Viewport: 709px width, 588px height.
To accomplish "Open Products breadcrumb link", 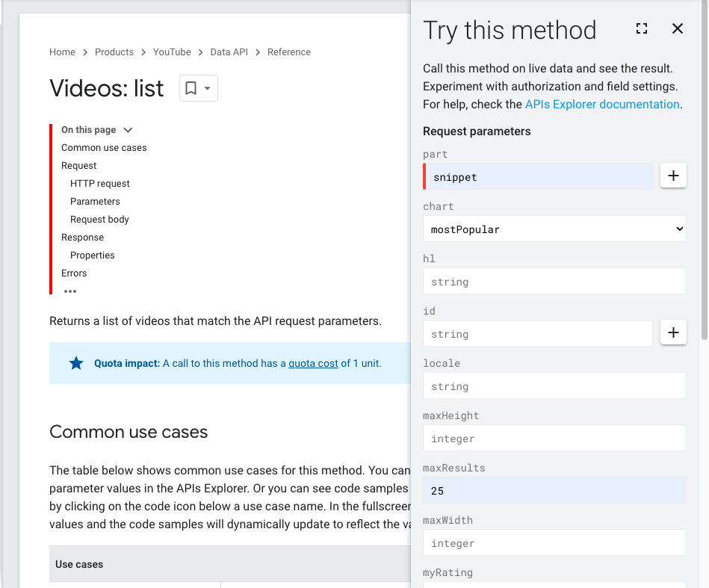I will pos(114,52).
